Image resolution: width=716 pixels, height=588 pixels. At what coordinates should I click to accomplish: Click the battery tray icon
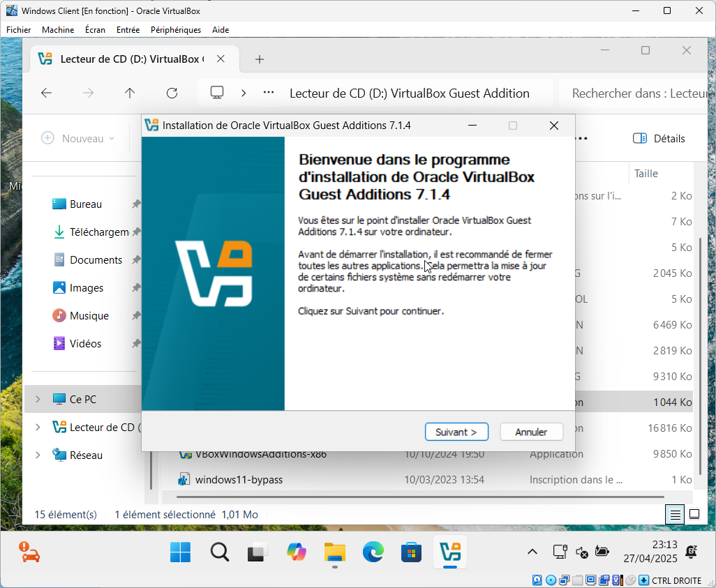pyautogui.click(x=602, y=552)
